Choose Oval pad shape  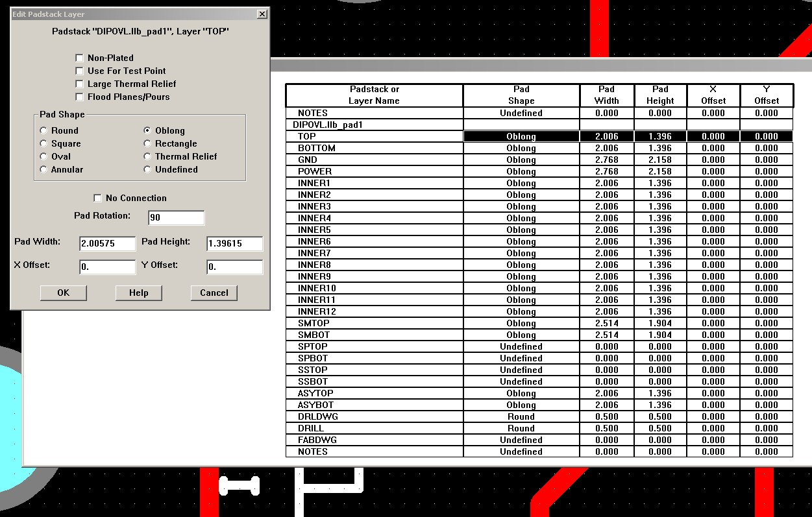coord(43,156)
